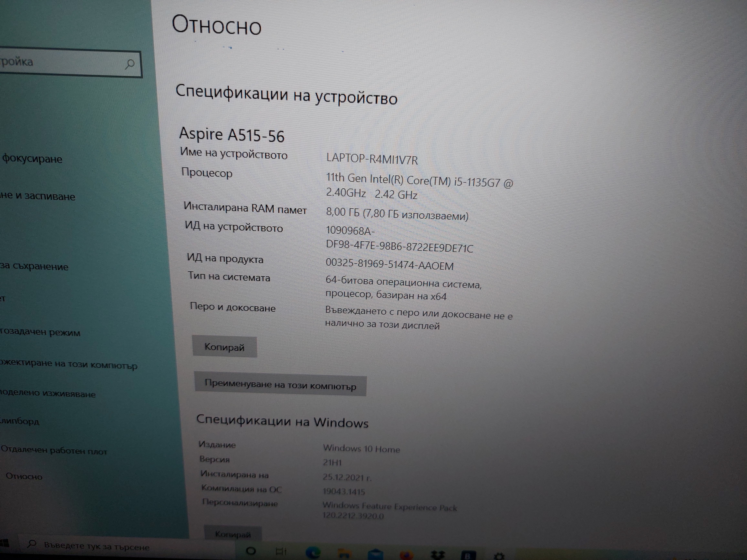The height and width of the screenshot is (560, 747).
Task: Select Относно in the sidebar
Action: tap(24, 476)
